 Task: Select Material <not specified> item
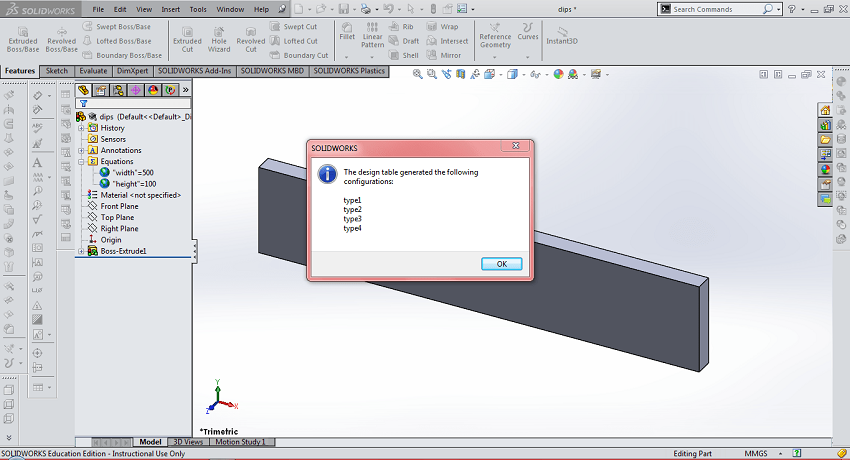pos(134,195)
